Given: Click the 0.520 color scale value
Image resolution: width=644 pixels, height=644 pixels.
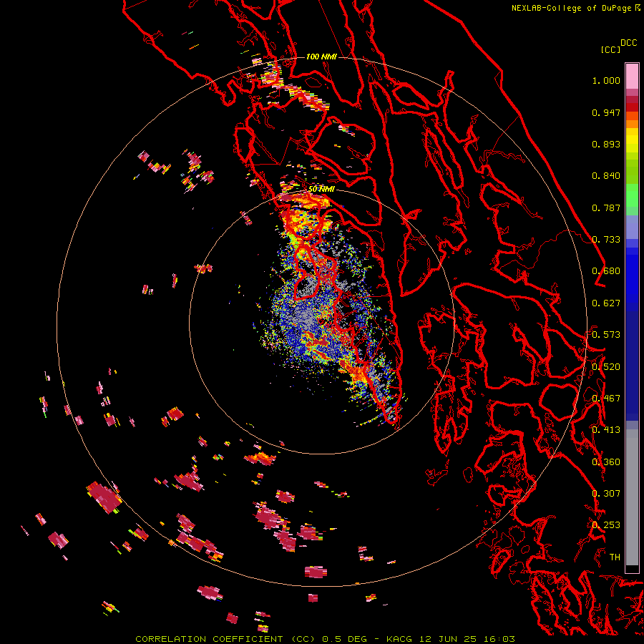Looking at the screenshot, I should pos(606,367).
